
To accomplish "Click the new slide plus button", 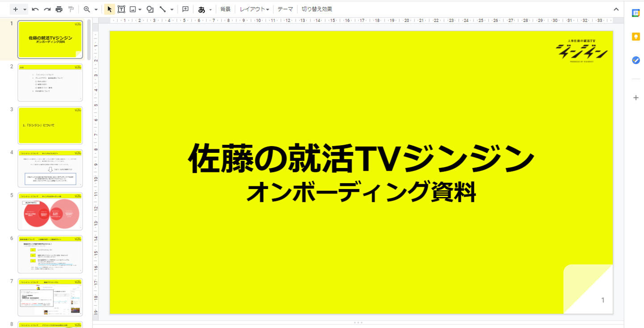I will point(16,9).
